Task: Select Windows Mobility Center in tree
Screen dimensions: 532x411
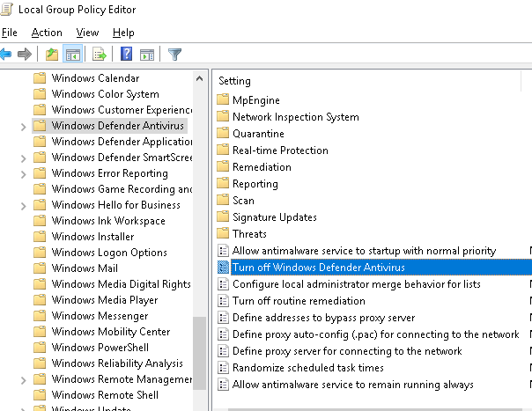Action: click(x=111, y=331)
